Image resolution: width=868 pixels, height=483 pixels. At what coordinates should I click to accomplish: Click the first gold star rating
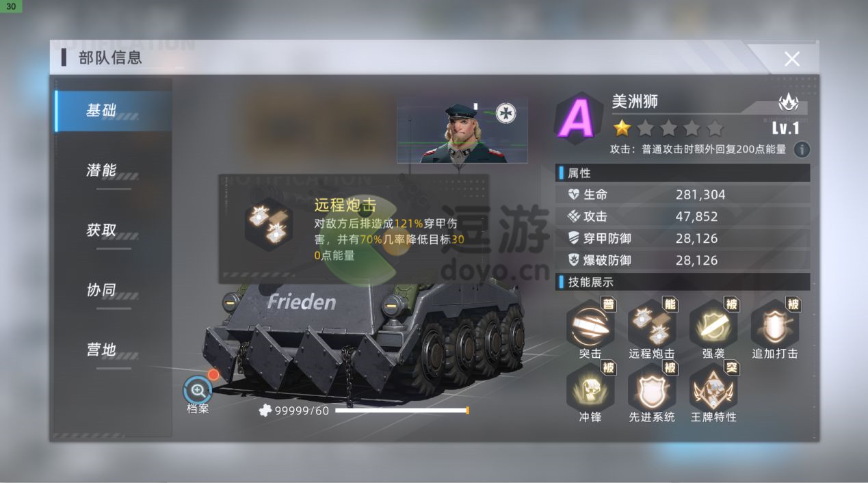coord(622,128)
